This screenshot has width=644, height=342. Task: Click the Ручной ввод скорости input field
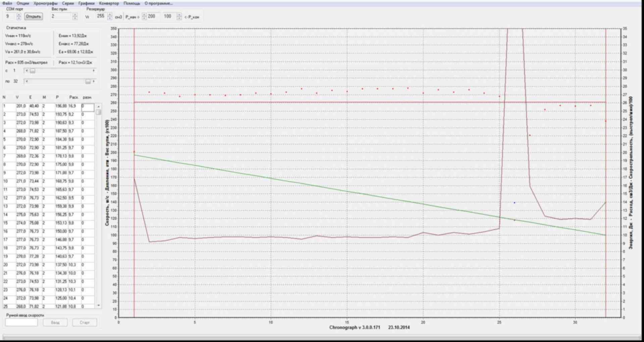[21, 323]
